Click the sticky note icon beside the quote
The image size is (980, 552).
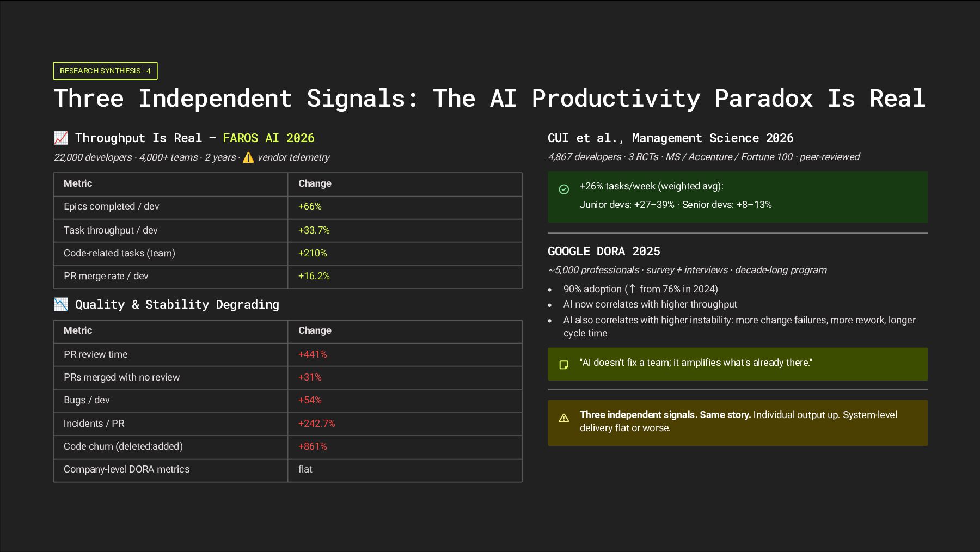pos(564,365)
